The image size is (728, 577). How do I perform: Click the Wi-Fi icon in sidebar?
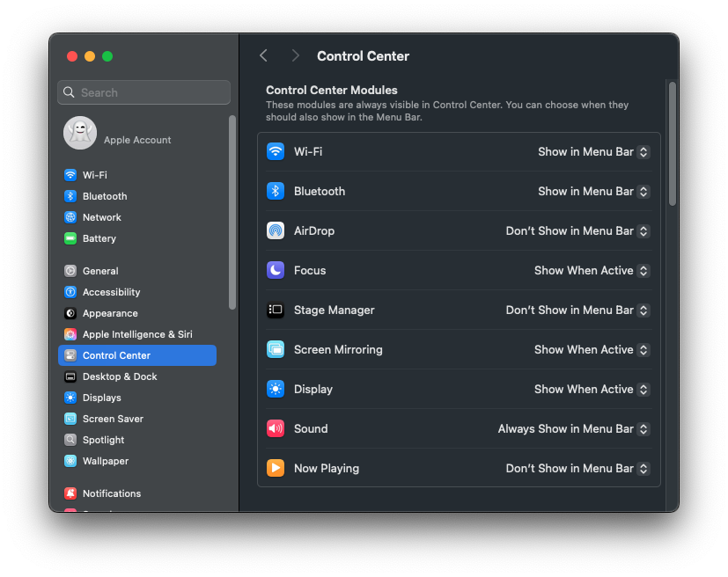(x=70, y=175)
